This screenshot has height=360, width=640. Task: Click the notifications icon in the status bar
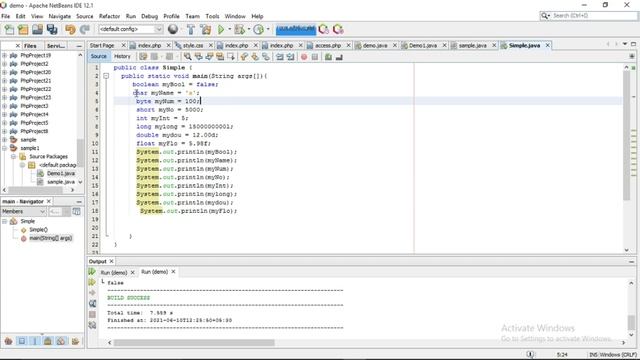click(530, 354)
